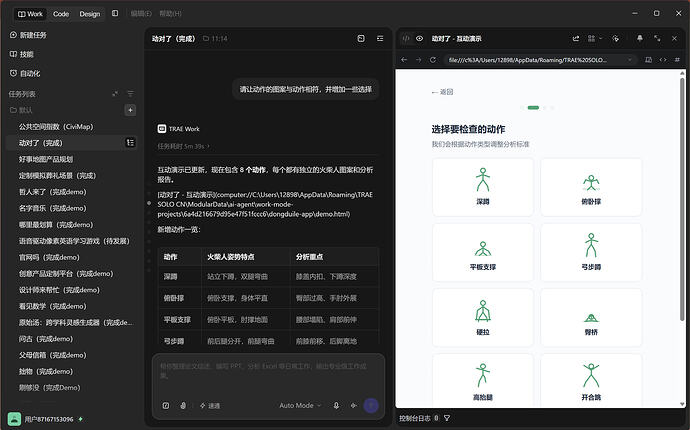Click the element selector cursor icon

[616, 39]
